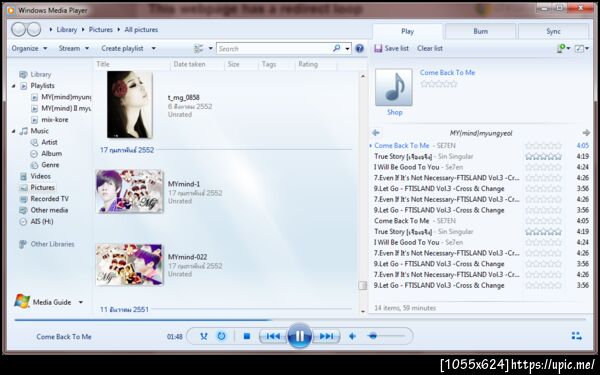Click the Shop link under album art
Image resolution: width=600 pixels, height=375 pixels.
point(395,112)
